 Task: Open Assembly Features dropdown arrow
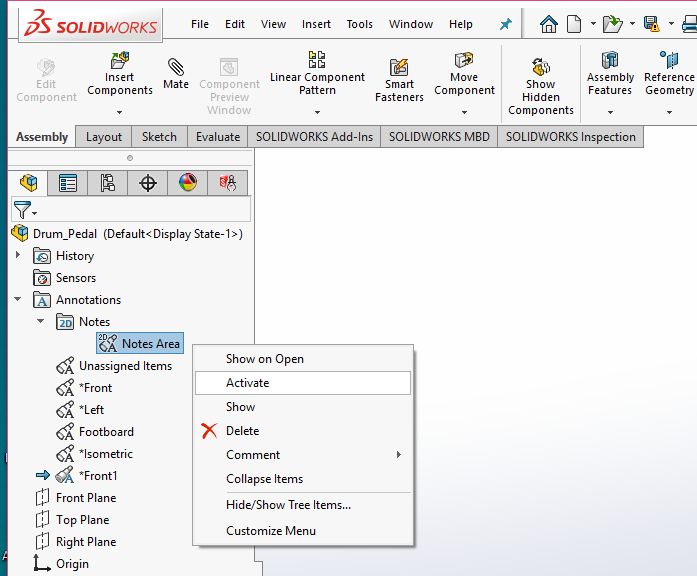click(610, 112)
